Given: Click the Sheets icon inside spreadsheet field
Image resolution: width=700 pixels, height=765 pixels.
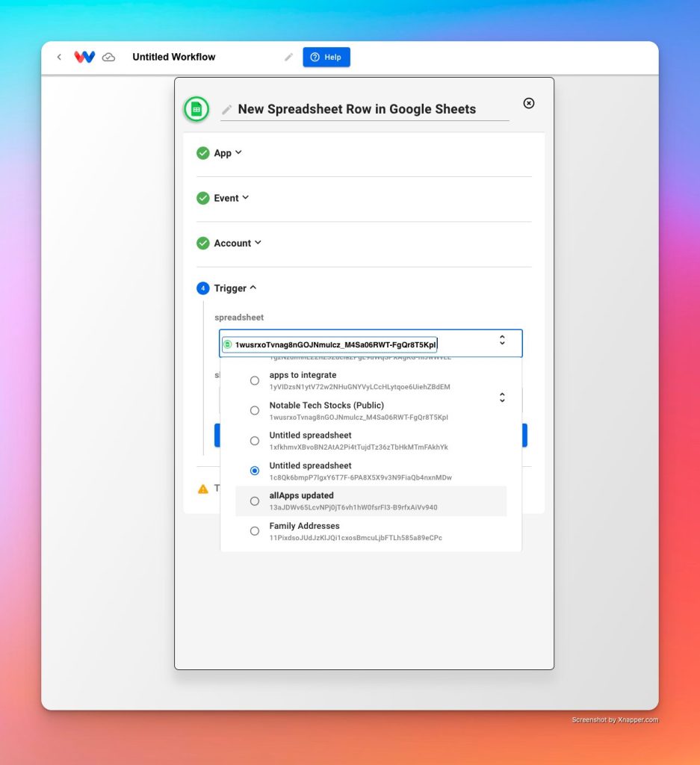Looking at the screenshot, I should click(227, 344).
